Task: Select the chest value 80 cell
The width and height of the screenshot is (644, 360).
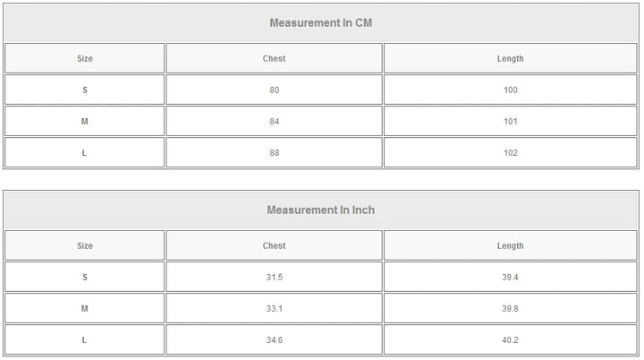Action: (274, 90)
